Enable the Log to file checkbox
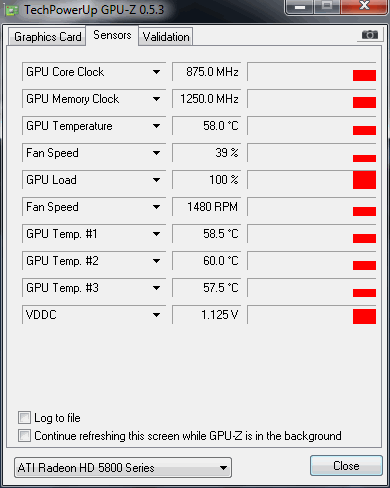 point(24,418)
